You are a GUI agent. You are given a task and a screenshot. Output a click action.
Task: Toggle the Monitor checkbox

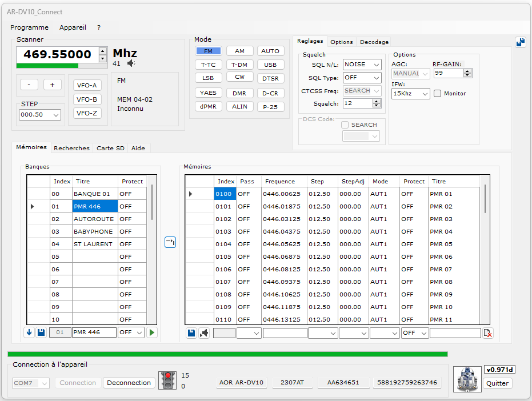(437, 93)
